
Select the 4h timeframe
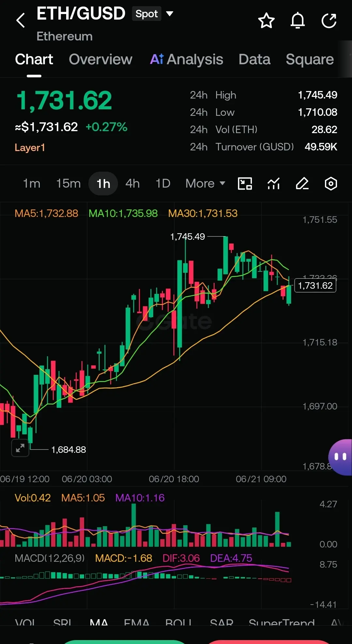(132, 184)
